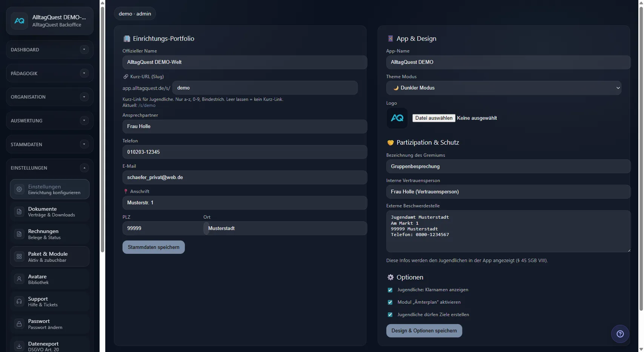Open the help question mark button
This screenshot has height=352, width=644.
620,334
